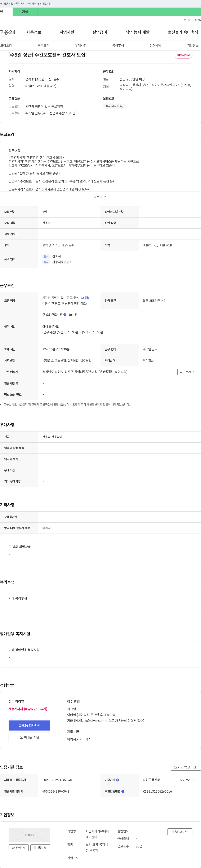This screenshot has height=868, width=201.
Task: Click the 열람차단 block button
Action: tap(40, 848)
